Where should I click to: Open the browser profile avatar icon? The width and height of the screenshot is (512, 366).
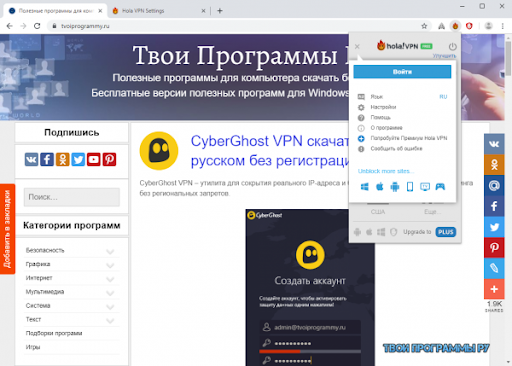(x=488, y=26)
